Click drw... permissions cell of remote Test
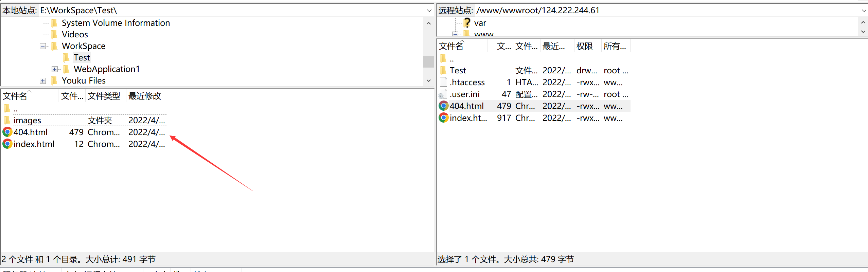 [587, 70]
